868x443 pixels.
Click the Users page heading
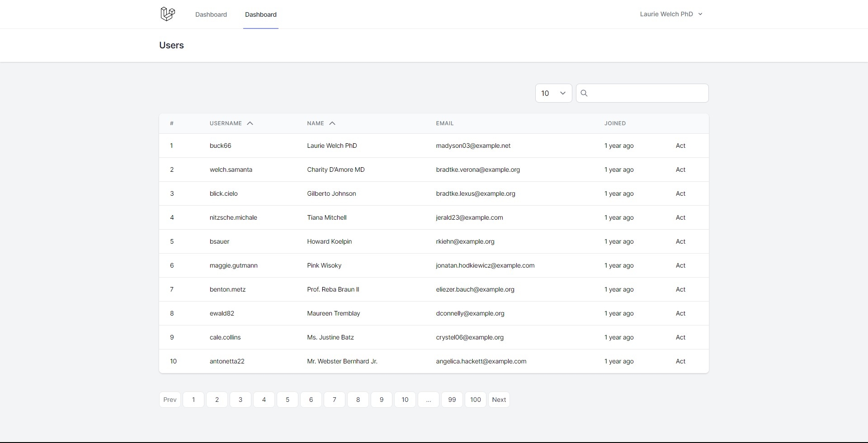pos(171,45)
